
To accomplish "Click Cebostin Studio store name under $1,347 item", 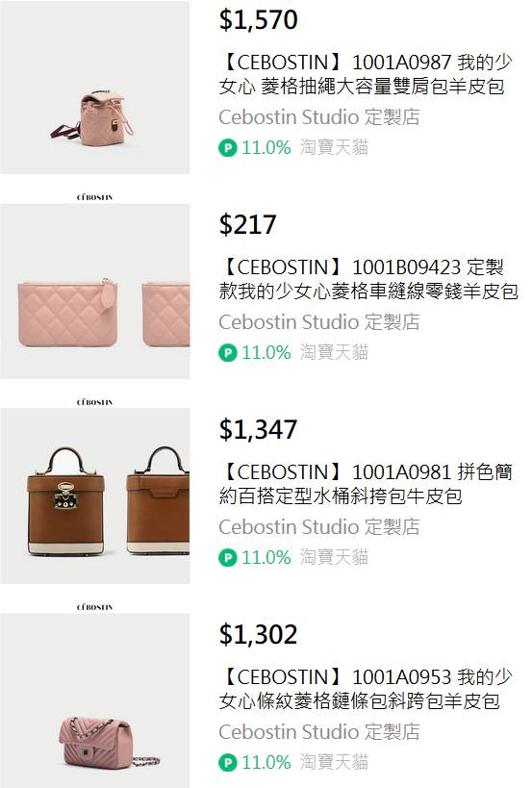I will tap(319, 527).
